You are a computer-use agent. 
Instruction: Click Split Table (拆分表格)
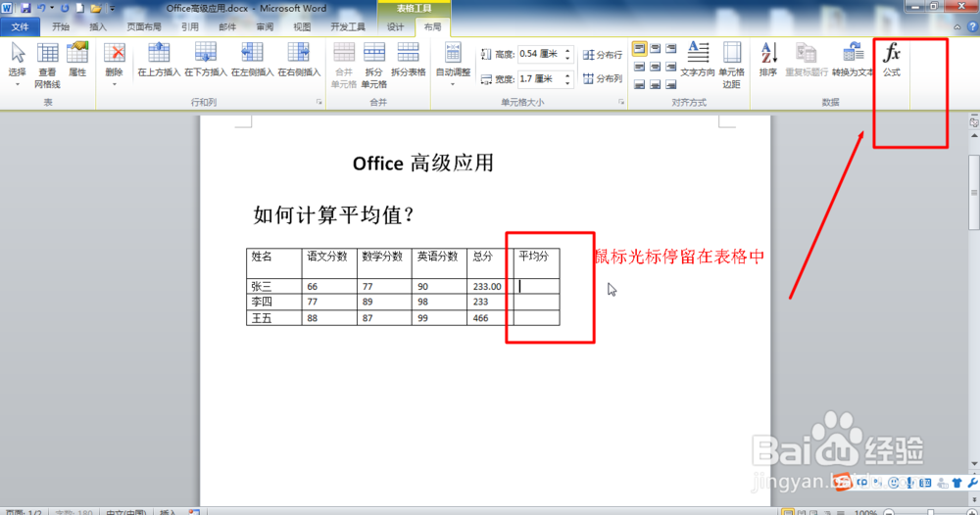point(408,61)
